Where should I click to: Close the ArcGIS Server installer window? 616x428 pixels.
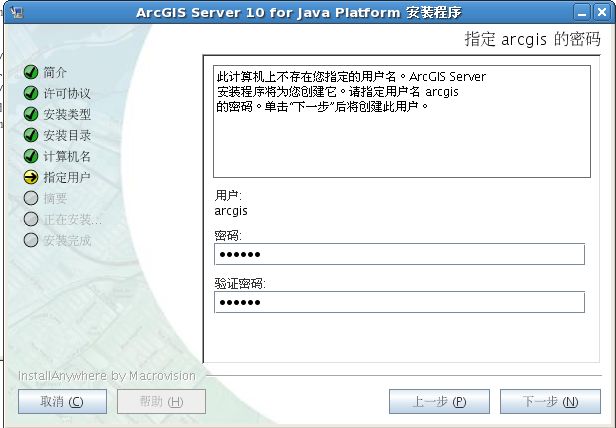click(601, 13)
